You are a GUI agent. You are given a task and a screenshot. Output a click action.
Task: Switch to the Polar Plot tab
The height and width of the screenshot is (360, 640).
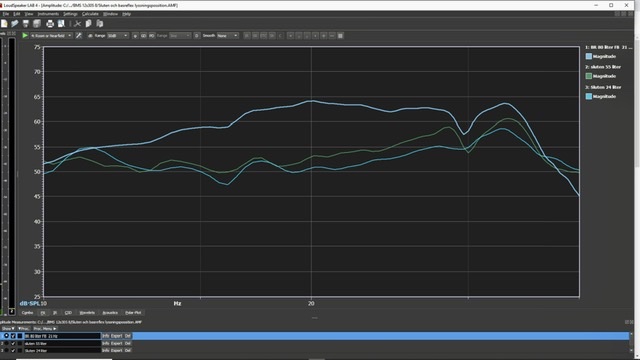(133, 313)
